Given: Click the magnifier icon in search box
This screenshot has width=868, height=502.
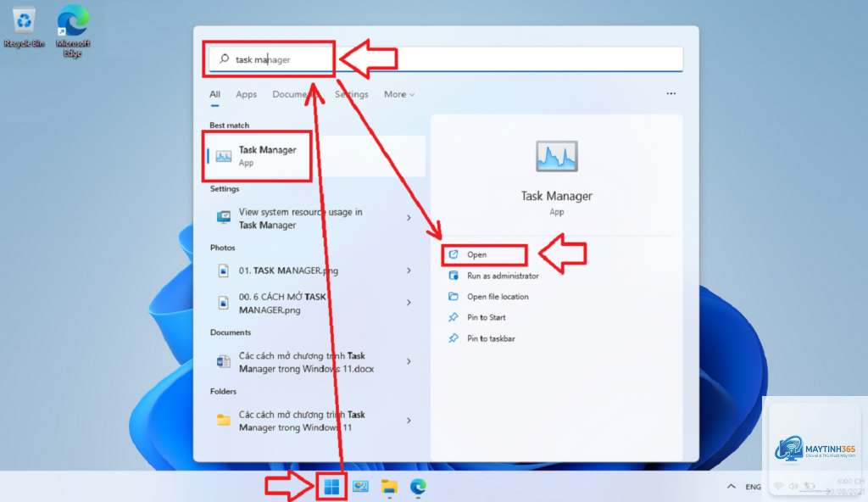Looking at the screenshot, I should point(224,59).
